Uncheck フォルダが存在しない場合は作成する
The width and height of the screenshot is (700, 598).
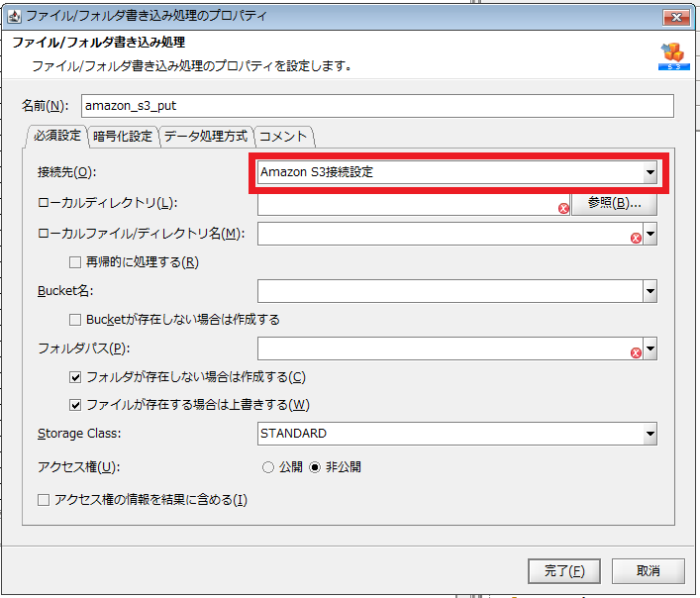75,377
